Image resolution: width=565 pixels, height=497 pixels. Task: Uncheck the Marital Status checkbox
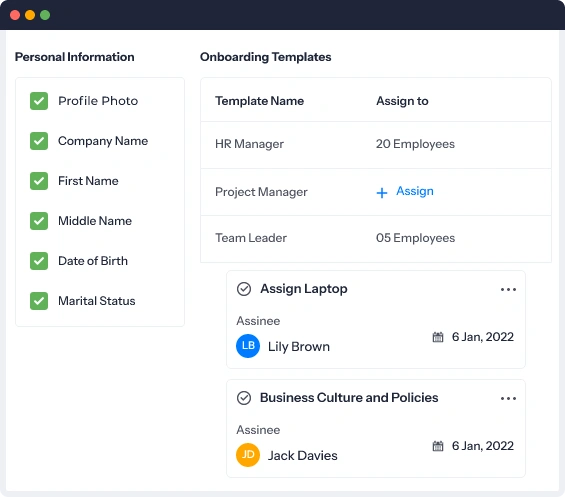pyautogui.click(x=39, y=301)
